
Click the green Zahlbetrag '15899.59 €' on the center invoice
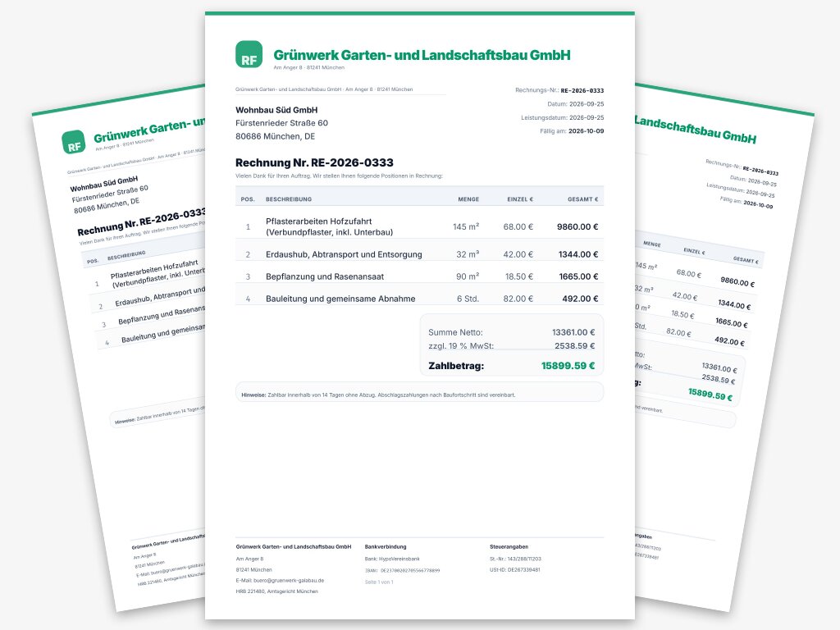(x=568, y=366)
